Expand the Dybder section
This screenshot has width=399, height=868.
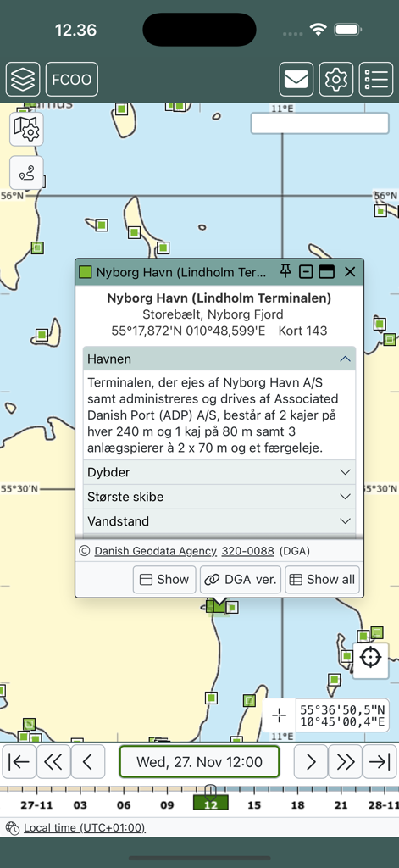tap(219, 472)
